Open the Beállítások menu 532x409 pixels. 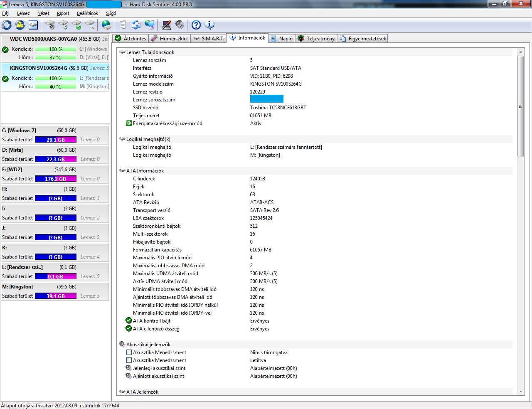pyautogui.click(x=87, y=13)
